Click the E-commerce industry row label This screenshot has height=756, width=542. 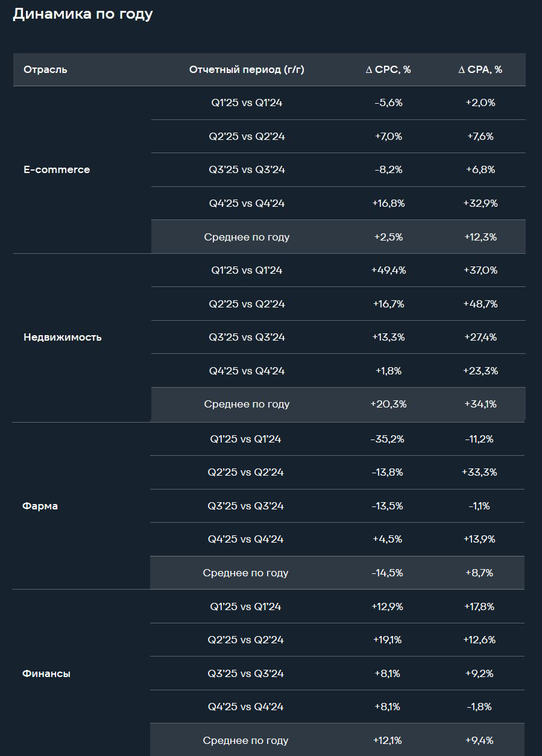[57, 170]
